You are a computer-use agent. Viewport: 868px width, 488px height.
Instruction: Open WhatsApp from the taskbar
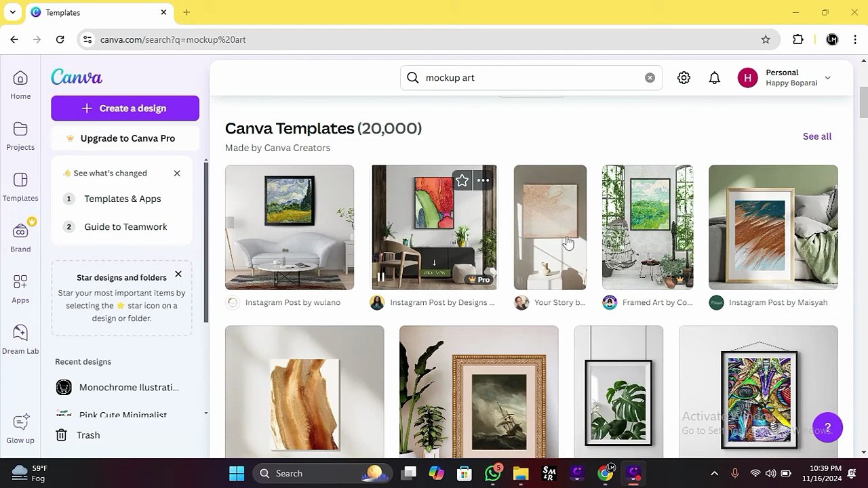[x=493, y=473]
